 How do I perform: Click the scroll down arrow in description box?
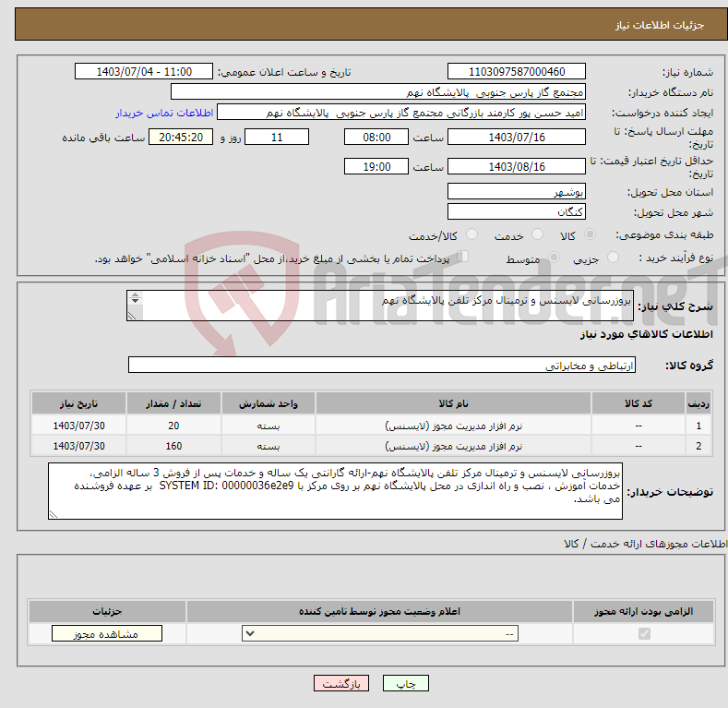135,301
